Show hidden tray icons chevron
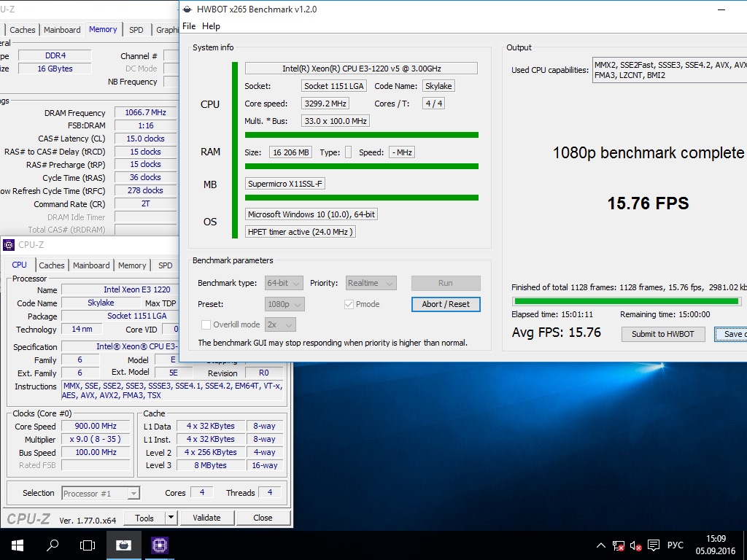The width and height of the screenshot is (747, 560). 601,545
